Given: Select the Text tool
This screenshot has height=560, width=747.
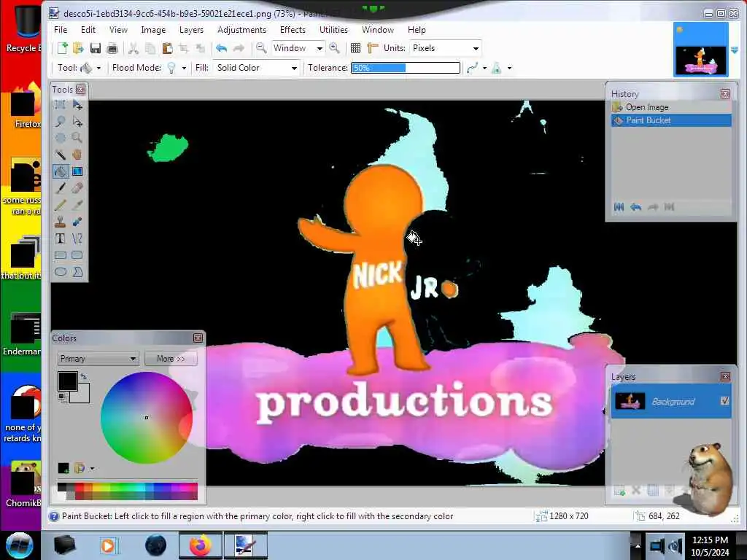Looking at the screenshot, I should coord(61,238).
